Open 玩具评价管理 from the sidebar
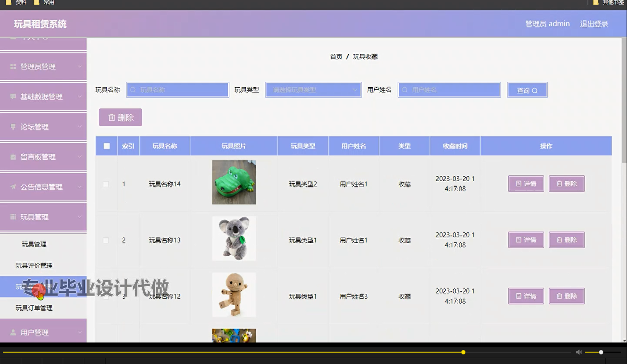Viewport: 627px width, 364px height. [x=43, y=265]
